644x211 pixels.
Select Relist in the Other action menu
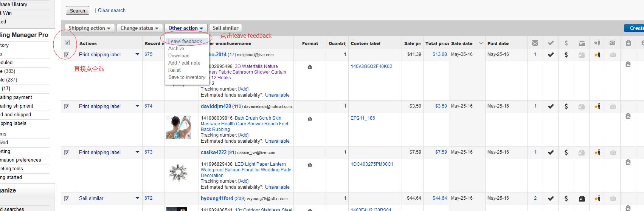point(174,70)
